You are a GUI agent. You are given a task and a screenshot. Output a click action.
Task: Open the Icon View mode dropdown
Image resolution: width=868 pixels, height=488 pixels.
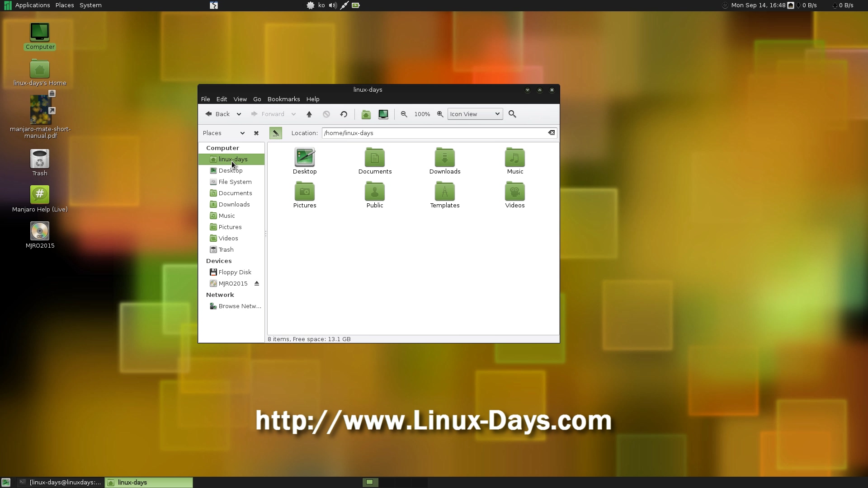click(x=475, y=114)
